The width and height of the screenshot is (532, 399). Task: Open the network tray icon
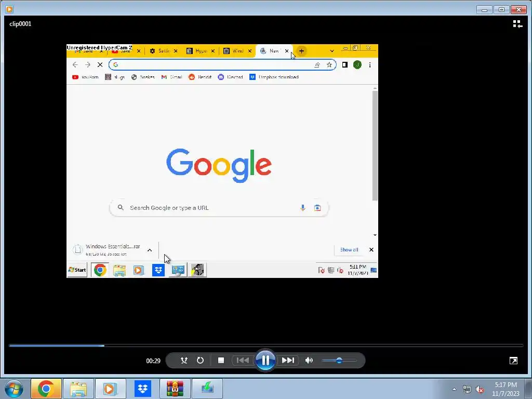coord(467,389)
